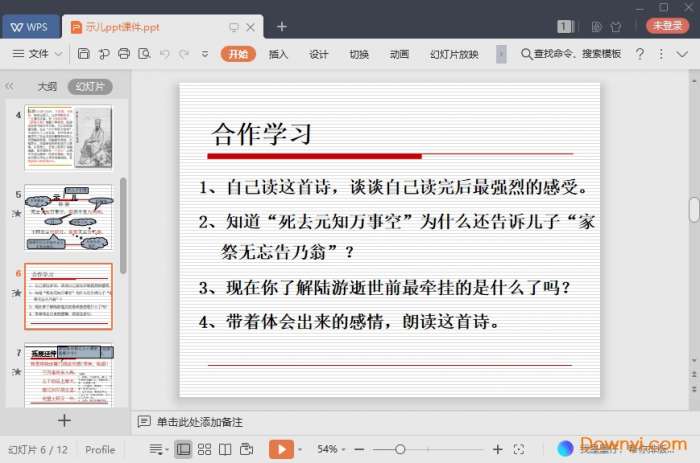This screenshot has height=463, width=700.
Task: Click the animation star beside slide 6
Action: click(x=17, y=293)
